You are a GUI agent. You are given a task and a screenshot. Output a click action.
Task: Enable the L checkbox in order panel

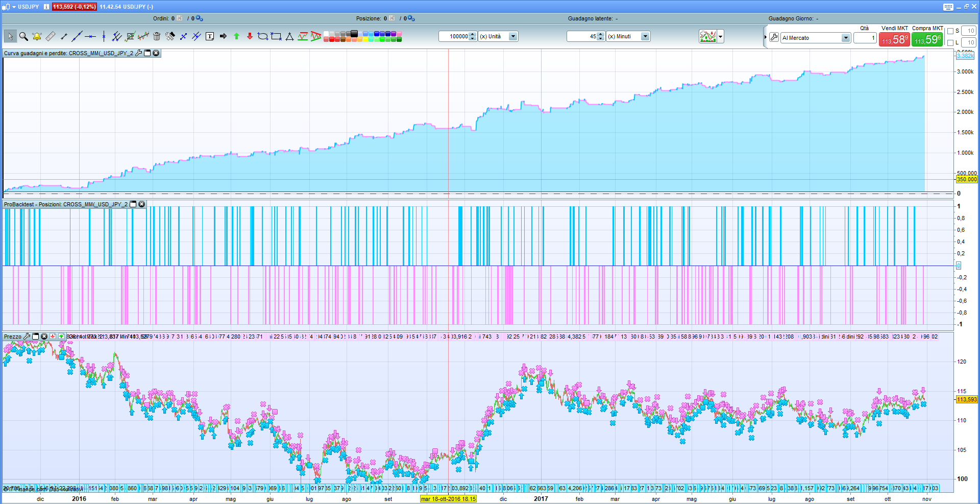[x=950, y=42]
